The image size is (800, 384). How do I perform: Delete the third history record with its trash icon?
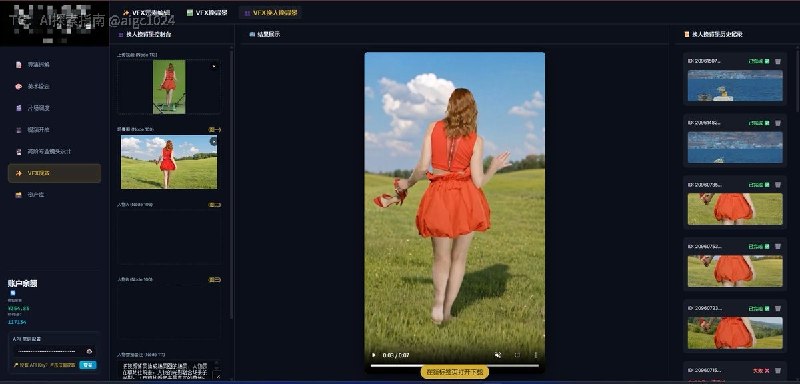[778, 185]
